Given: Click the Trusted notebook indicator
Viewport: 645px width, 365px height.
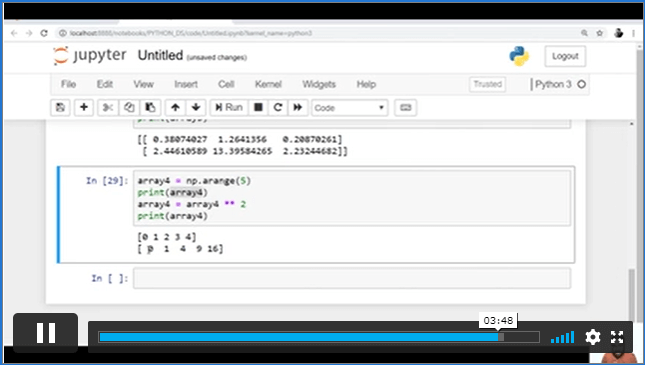Looking at the screenshot, I should click(487, 84).
